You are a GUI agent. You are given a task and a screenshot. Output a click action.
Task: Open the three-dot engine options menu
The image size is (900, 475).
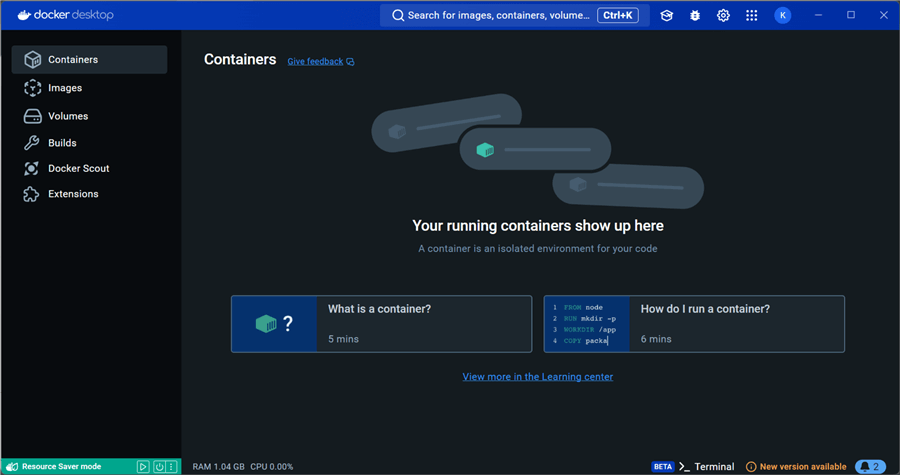click(172, 466)
